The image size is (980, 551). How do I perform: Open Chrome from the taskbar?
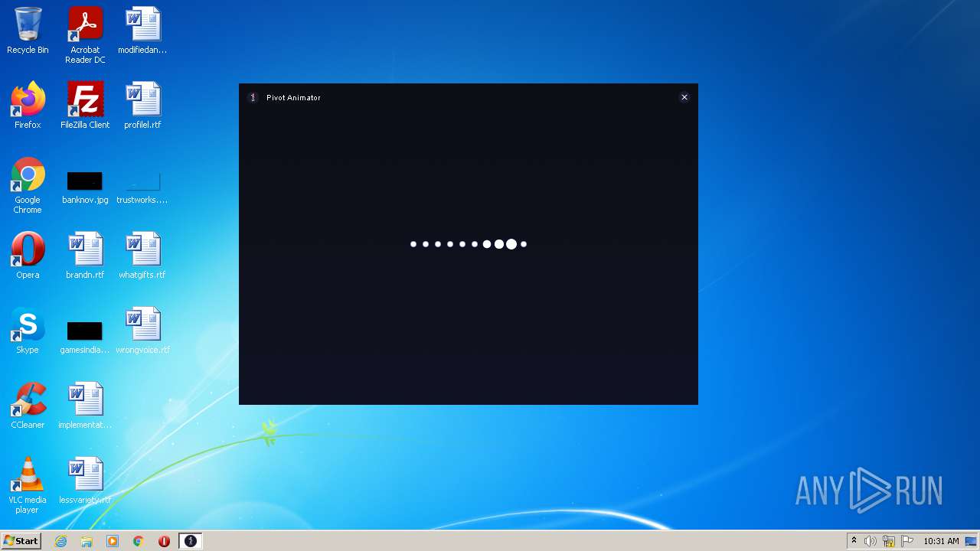point(139,541)
